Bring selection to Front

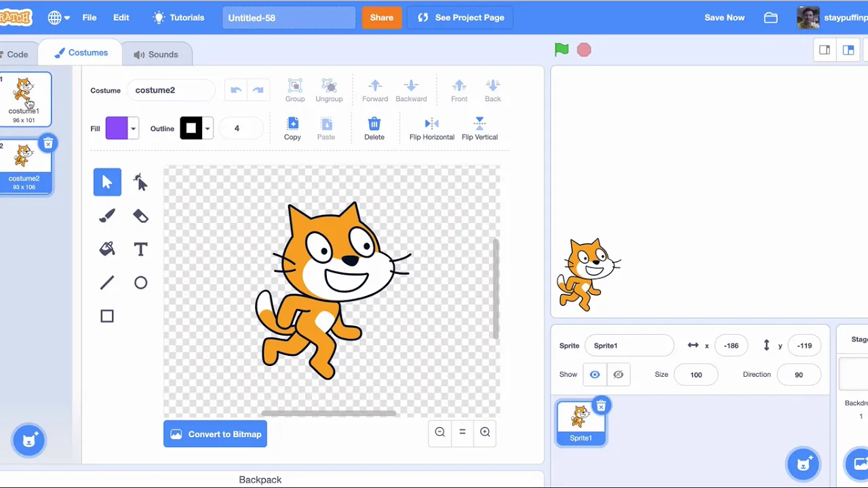click(x=459, y=91)
